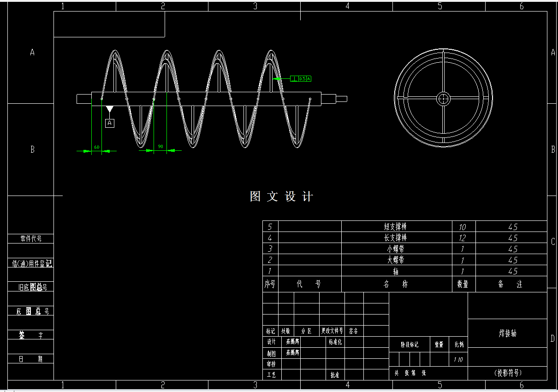Click the '日期' sidebar label
The height and width of the screenshot is (392, 558).
pos(30,359)
